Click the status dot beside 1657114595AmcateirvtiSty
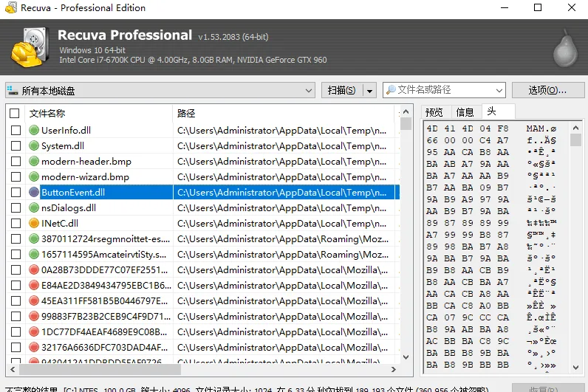Image resolution: width=588 pixels, height=392 pixels. tap(34, 254)
